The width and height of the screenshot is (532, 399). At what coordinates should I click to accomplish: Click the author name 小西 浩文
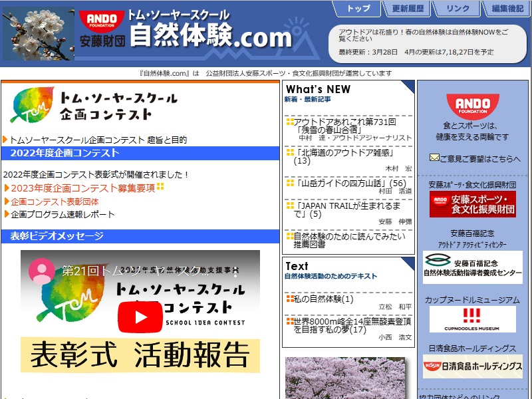[x=395, y=337]
